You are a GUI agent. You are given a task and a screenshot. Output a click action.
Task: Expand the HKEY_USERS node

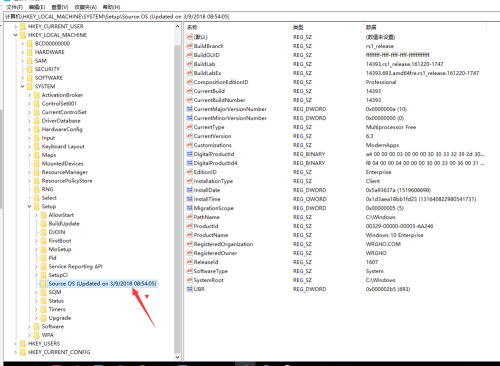click(x=15, y=344)
